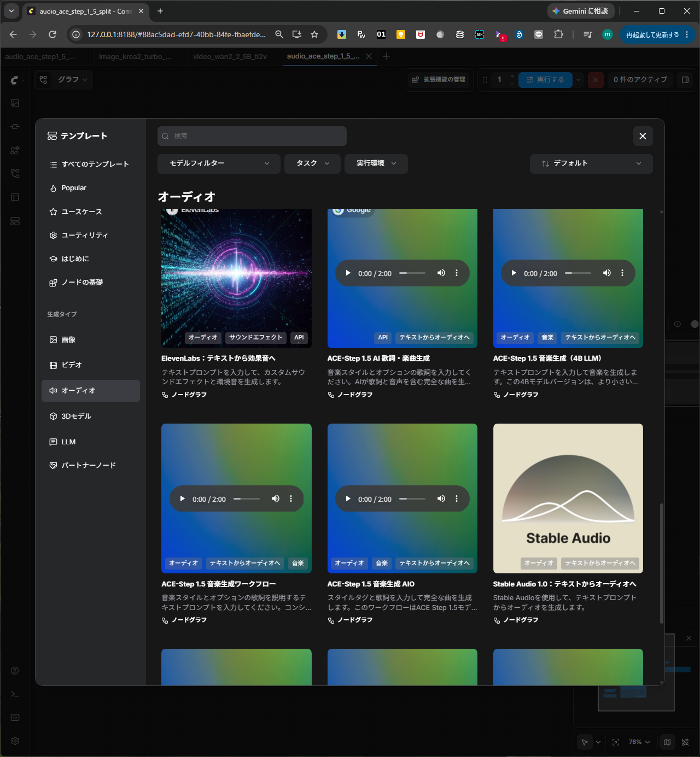Image resolution: width=700 pixels, height=757 pixels.
Task: Open the 実行環境 filter dropdown
Action: (376, 163)
